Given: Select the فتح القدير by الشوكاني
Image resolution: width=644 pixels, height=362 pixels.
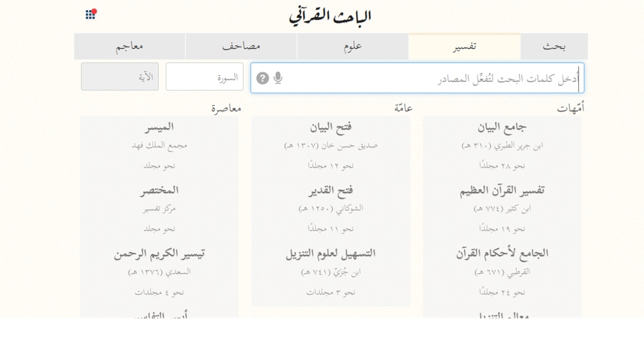Looking at the screenshot, I should click(331, 209).
